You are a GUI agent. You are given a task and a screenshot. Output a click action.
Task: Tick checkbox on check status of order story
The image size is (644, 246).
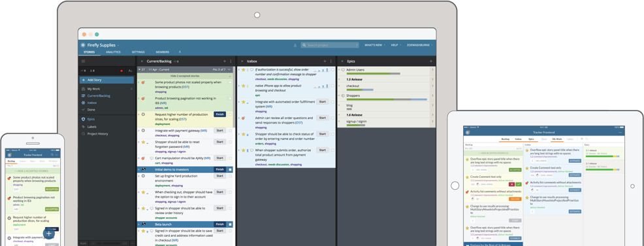pos(332,134)
